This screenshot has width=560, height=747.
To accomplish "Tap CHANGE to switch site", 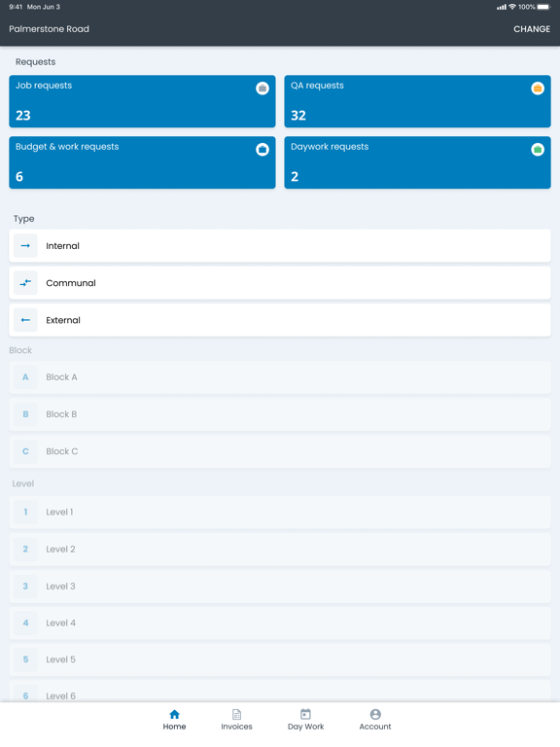I will (x=532, y=29).
